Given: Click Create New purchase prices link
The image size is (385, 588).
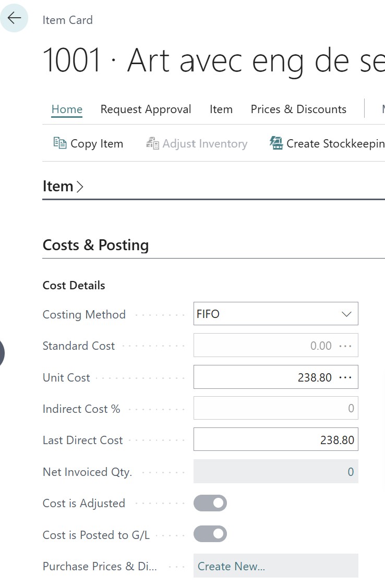Looking at the screenshot, I should (x=231, y=567).
